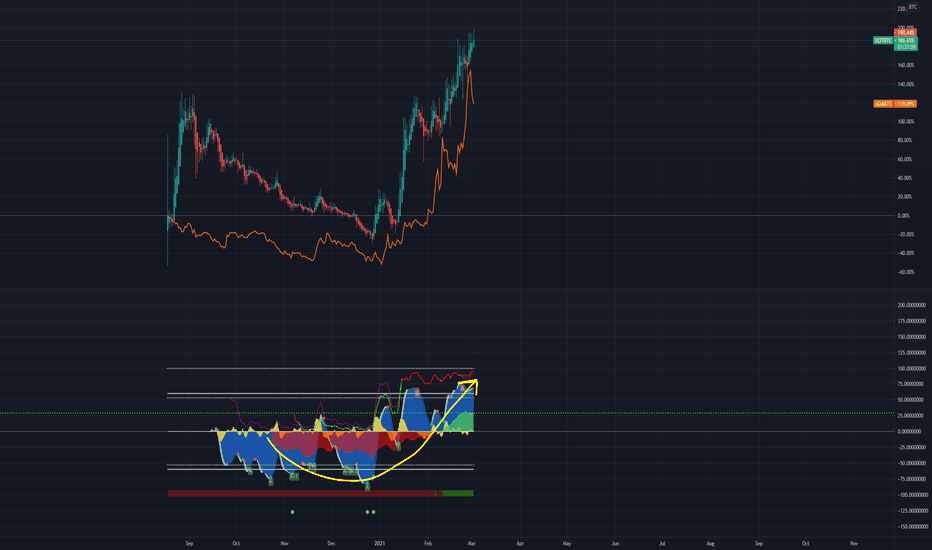
Task: Click the red price label above DOTBTC
Action: click(905, 32)
